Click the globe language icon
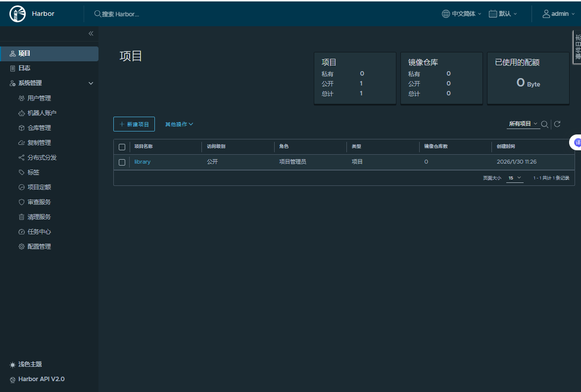The height and width of the screenshot is (392, 581). (x=446, y=14)
